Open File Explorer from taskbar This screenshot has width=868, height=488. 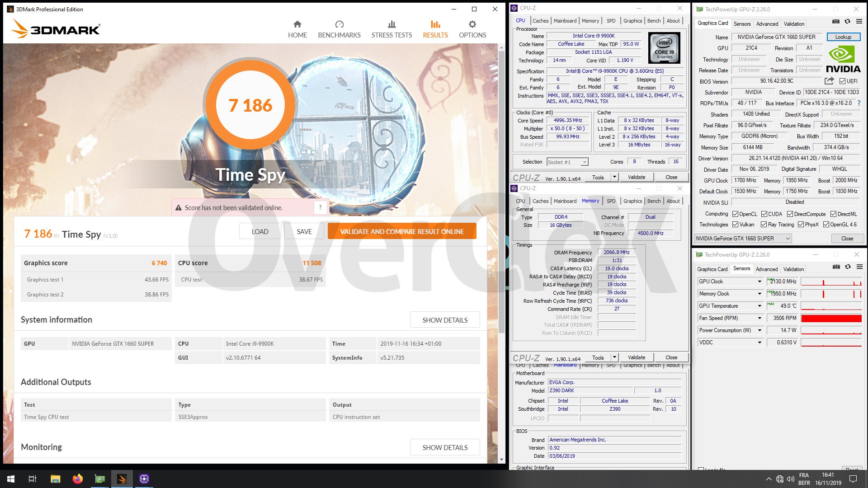coord(55,479)
